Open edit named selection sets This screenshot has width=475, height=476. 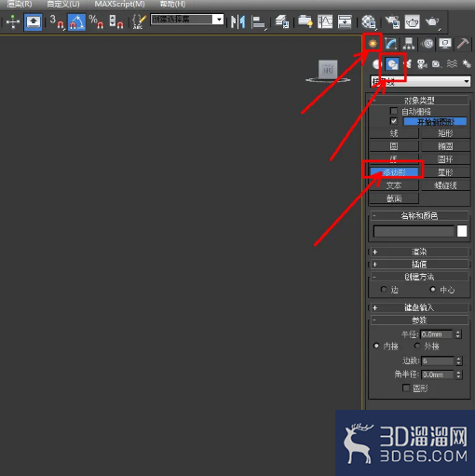point(139,22)
